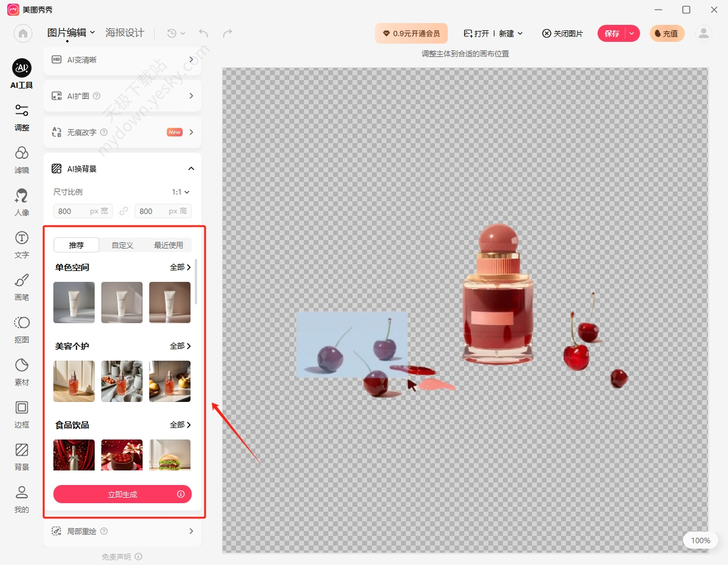Open the 人像 portrait tools

[22, 202]
